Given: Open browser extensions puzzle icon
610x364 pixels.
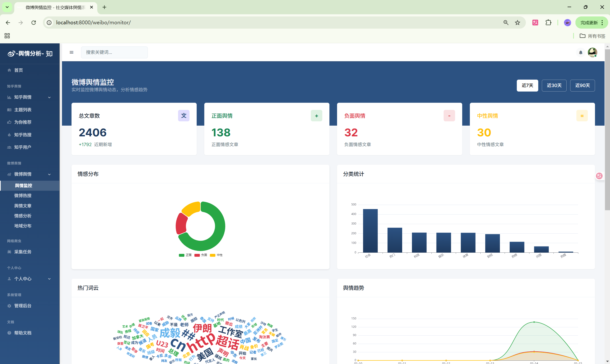Looking at the screenshot, I should (x=548, y=23).
